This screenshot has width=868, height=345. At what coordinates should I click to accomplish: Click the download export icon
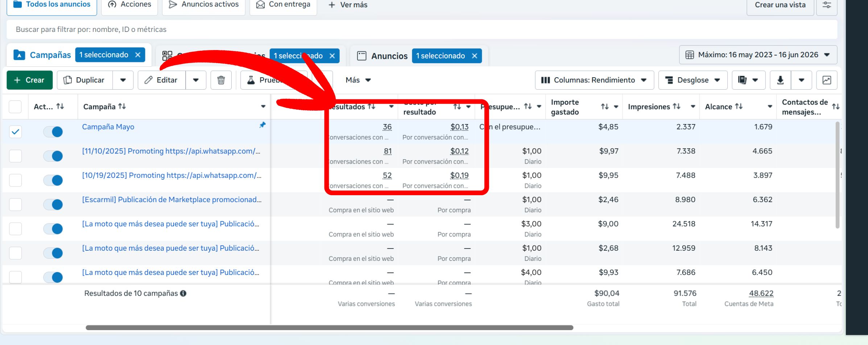[780, 80]
